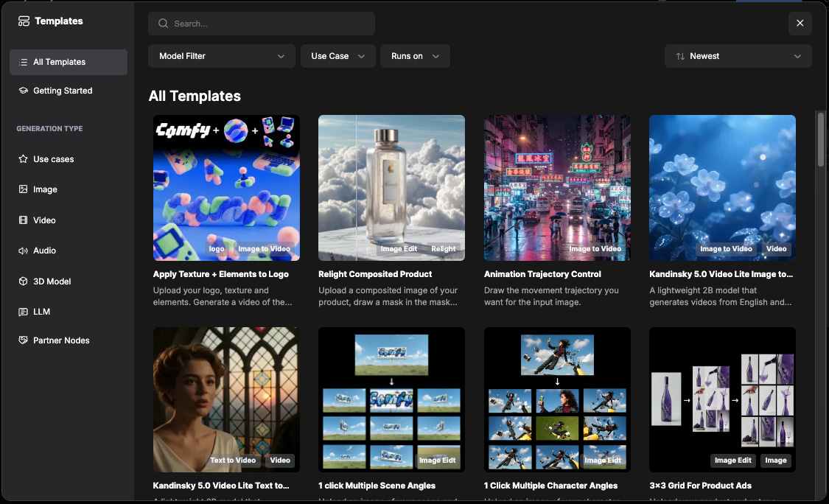Viewport: 829px width, 504px height.
Task: Click Video tag on blue flowers template
Action: 776,248
